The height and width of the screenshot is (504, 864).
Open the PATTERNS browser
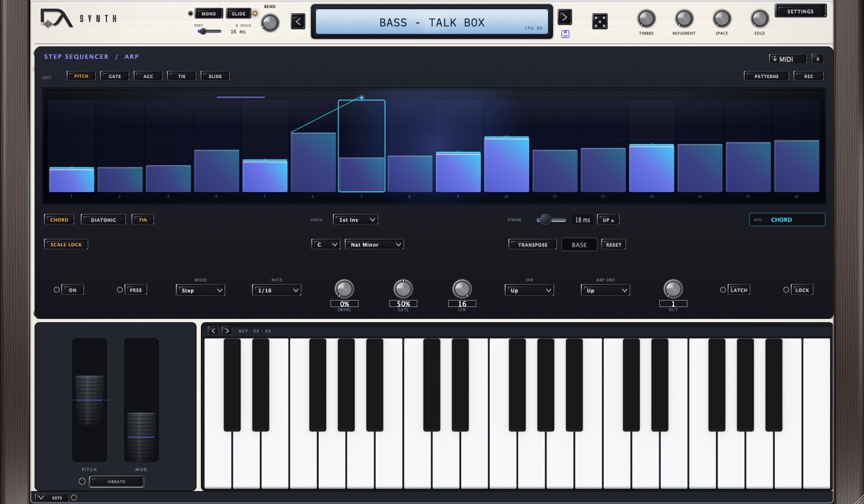[x=766, y=76]
